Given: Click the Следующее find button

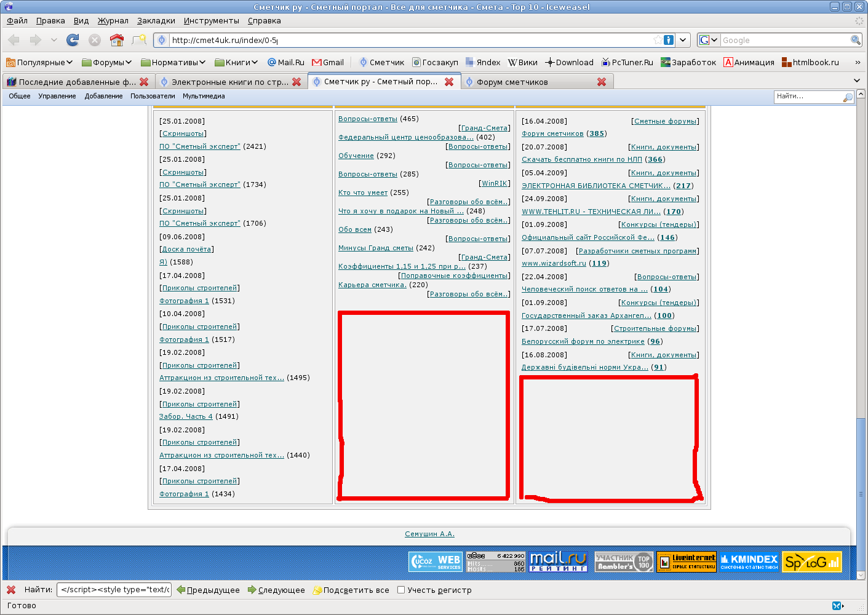Looking at the screenshot, I should [276, 590].
